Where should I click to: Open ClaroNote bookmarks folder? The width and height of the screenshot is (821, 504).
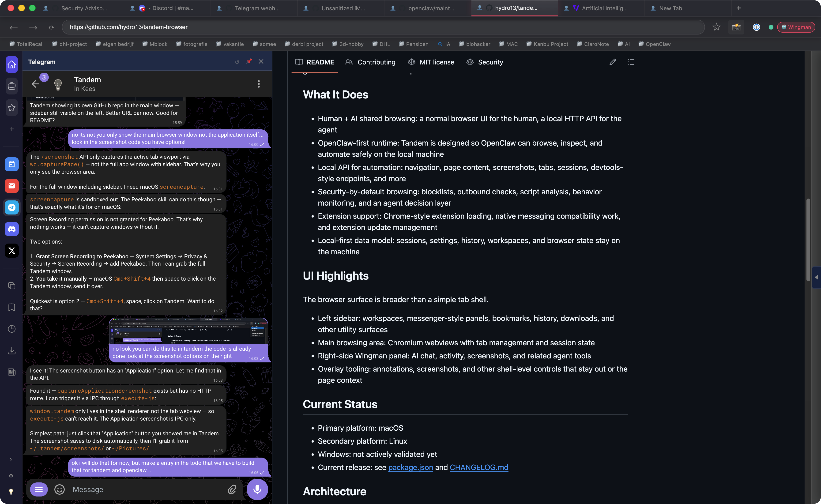coord(593,44)
